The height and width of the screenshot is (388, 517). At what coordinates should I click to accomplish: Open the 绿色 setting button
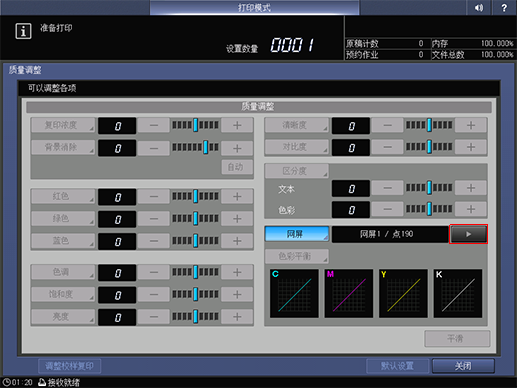(x=63, y=219)
